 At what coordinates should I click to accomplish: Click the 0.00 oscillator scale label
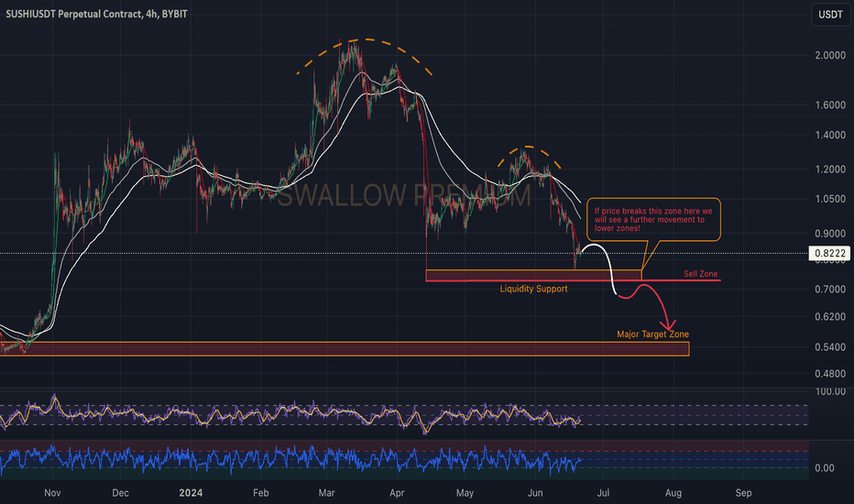pos(824,468)
